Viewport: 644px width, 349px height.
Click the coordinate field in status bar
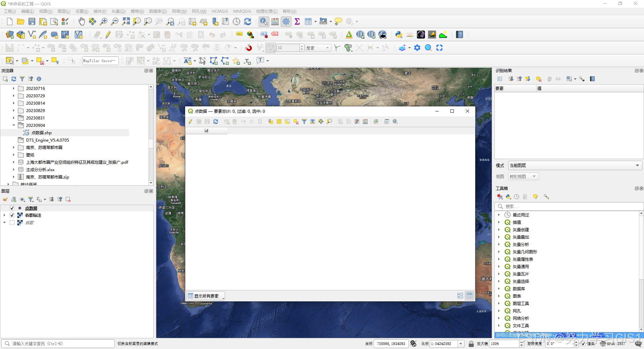tap(391, 344)
